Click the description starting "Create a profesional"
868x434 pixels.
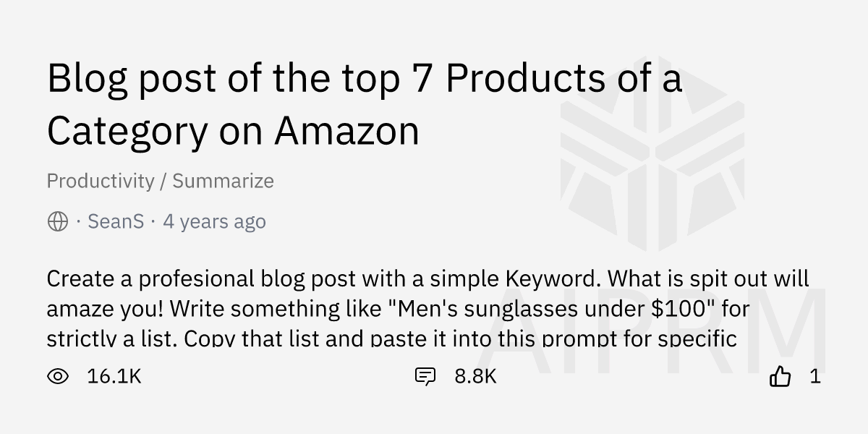point(428,308)
